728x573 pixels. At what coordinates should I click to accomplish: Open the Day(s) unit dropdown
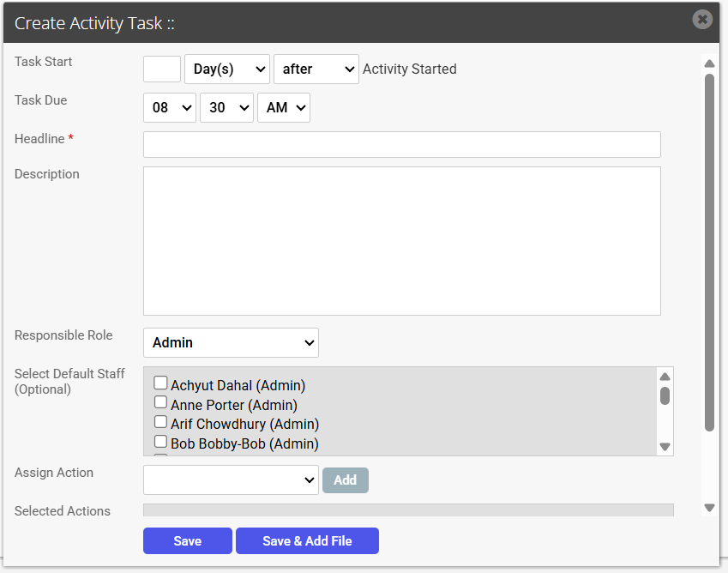coord(227,69)
